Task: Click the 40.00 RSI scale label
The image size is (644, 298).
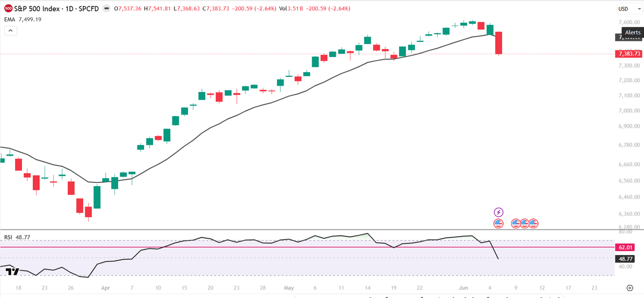Action: click(x=625, y=266)
